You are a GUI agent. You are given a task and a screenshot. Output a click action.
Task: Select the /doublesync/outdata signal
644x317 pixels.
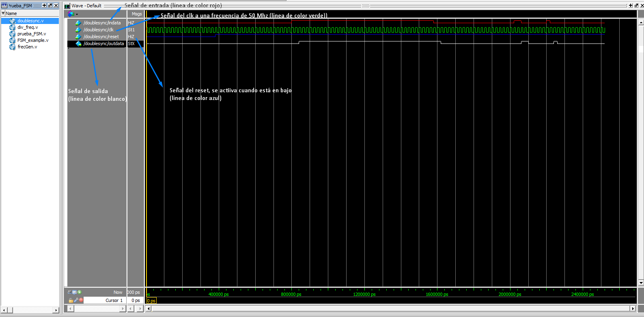103,43
